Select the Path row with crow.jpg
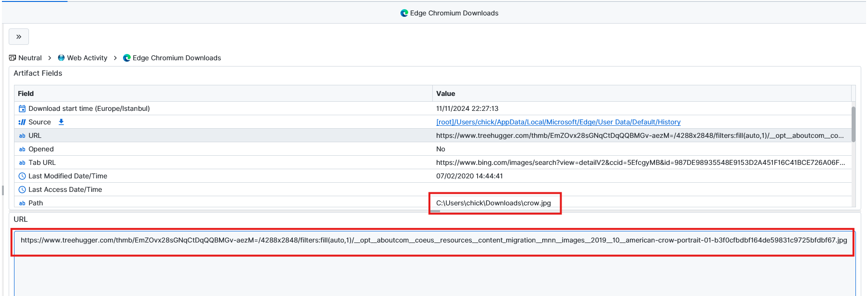The width and height of the screenshot is (868, 296). point(36,203)
